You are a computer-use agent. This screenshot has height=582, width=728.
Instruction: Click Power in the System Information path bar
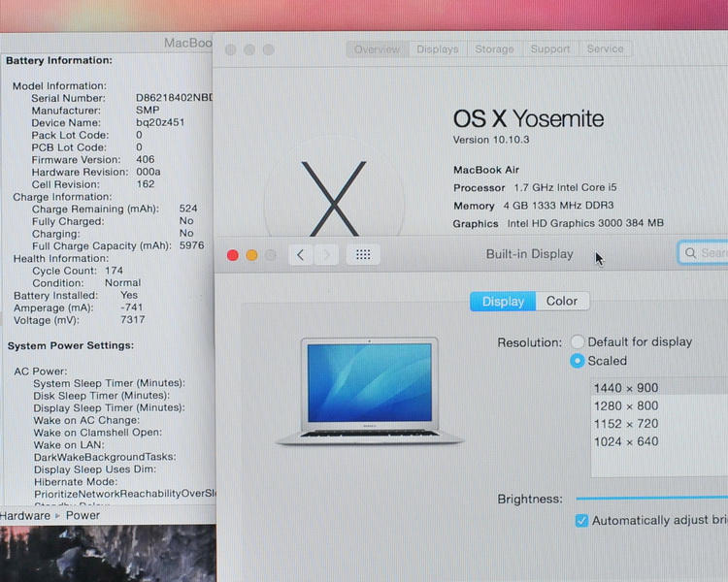pos(83,516)
